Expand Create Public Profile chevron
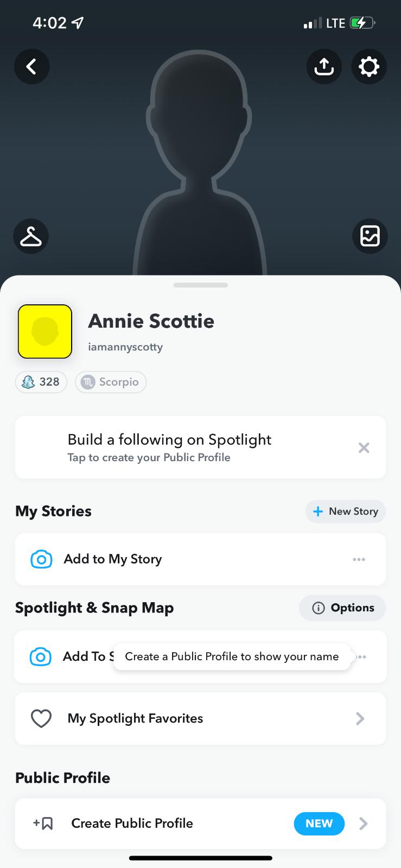The image size is (401, 868). [364, 824]
